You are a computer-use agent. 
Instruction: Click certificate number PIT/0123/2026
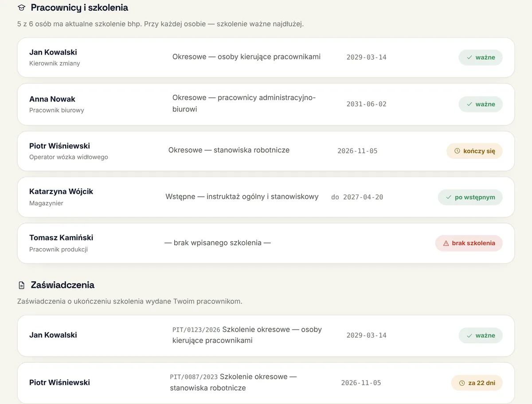tap(196, 330)
